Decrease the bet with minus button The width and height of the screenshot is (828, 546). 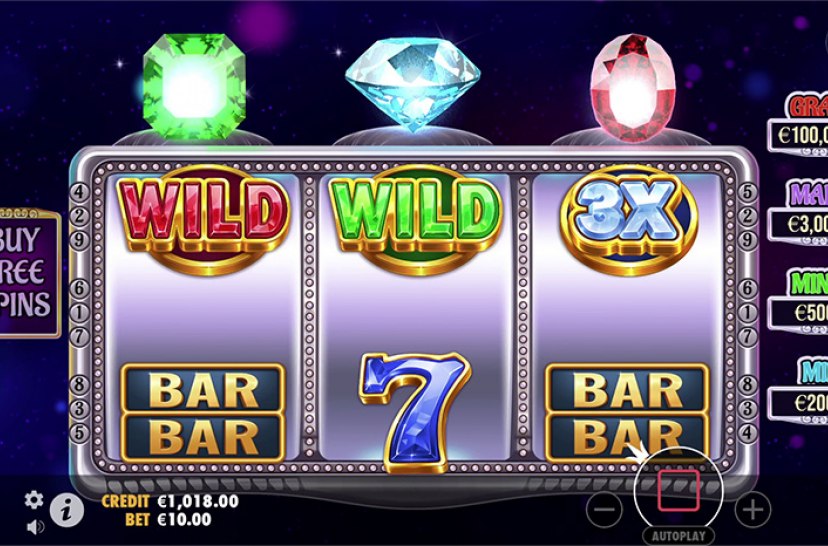point(604,509)
